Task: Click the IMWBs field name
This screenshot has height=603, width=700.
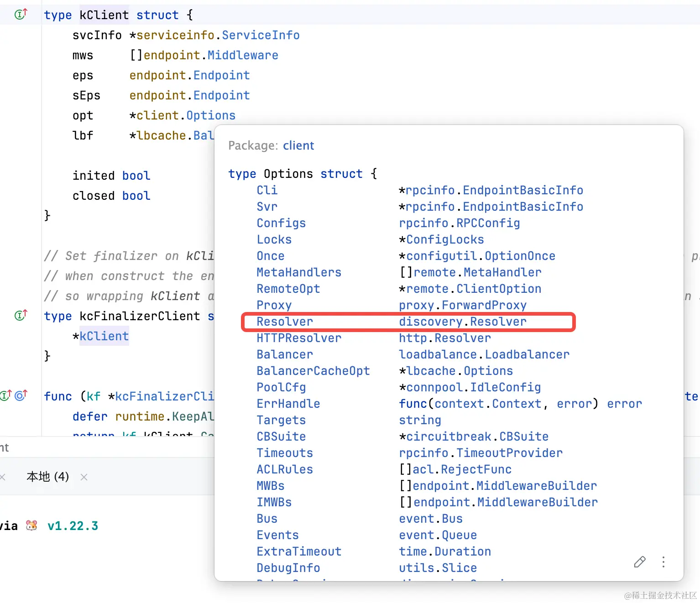Action: coord(274,502)
